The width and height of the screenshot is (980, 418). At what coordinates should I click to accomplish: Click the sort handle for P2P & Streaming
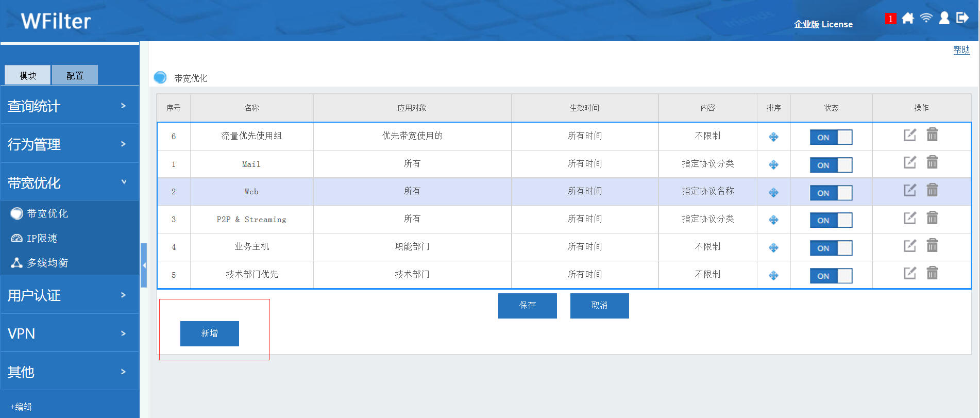coord(773,220)
